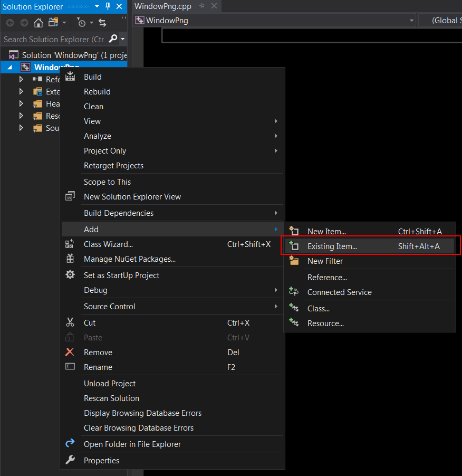Select Unload Project
This screenshot has height=476, width=462.
click(x=172, y=384)
